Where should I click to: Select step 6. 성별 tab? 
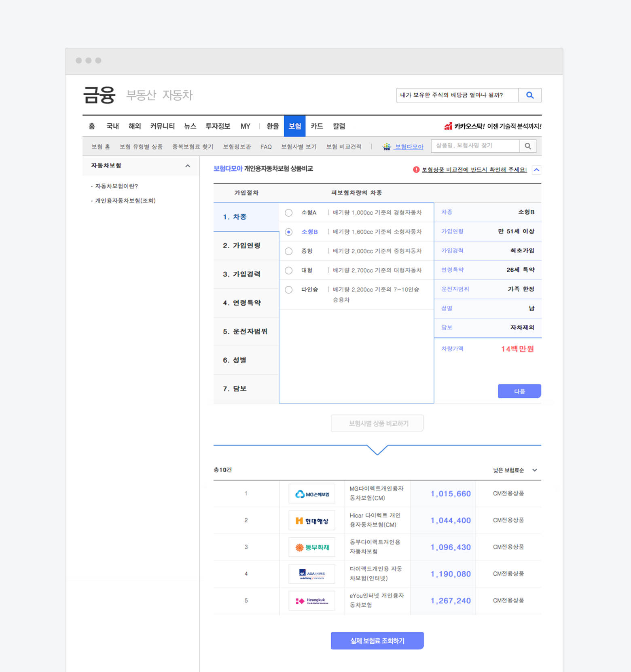coord(246,360)
